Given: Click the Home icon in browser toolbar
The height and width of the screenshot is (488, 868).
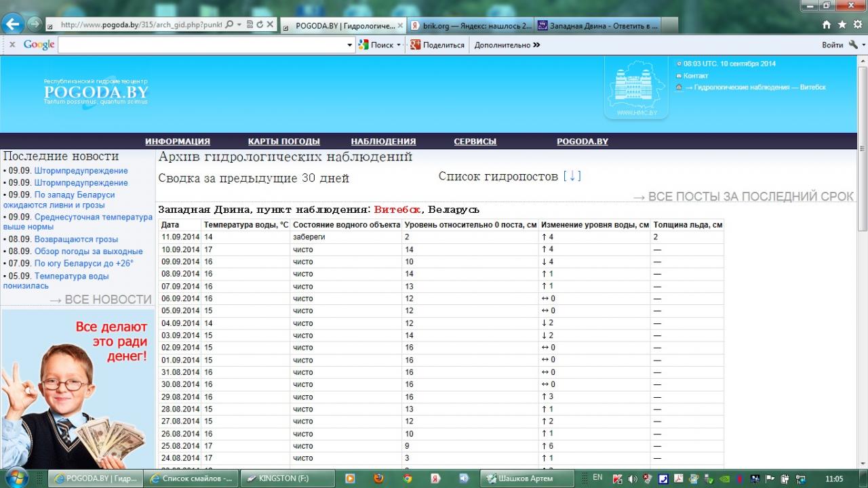Looking at the screenshot, I should 827,24.
